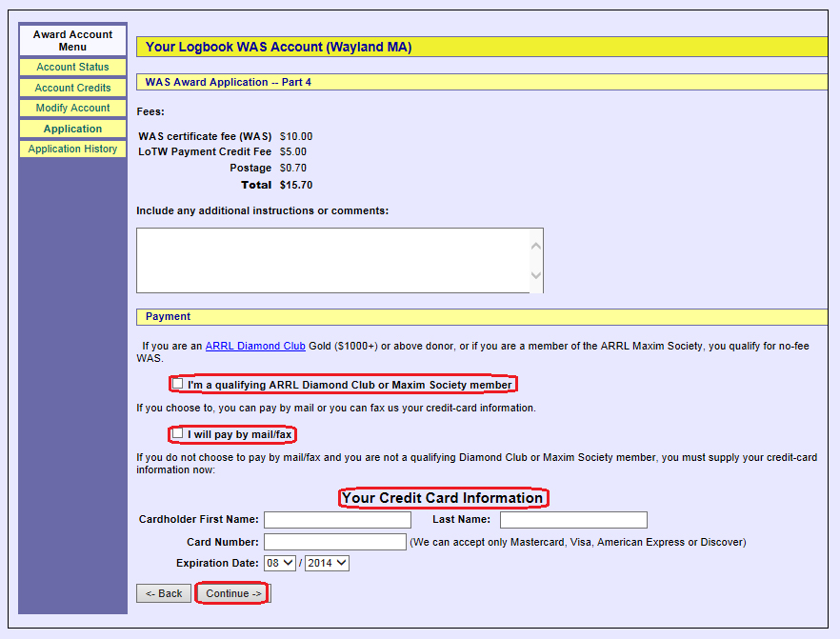Click the comments box scroll up arrow
This screenshot has height=639, width=840.
[535, 246]
